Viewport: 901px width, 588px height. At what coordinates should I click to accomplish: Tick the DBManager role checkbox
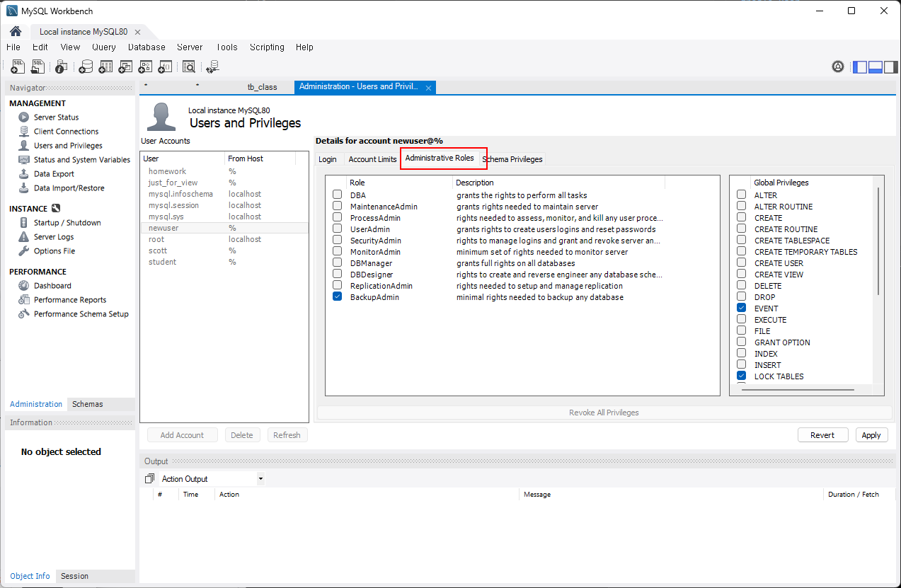[x=338, y=263]
